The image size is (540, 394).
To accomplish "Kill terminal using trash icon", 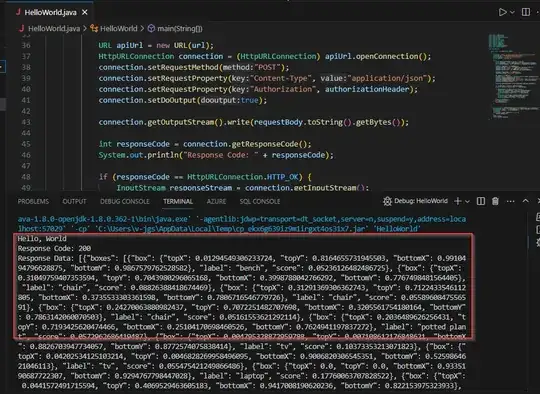I will 495,201.
